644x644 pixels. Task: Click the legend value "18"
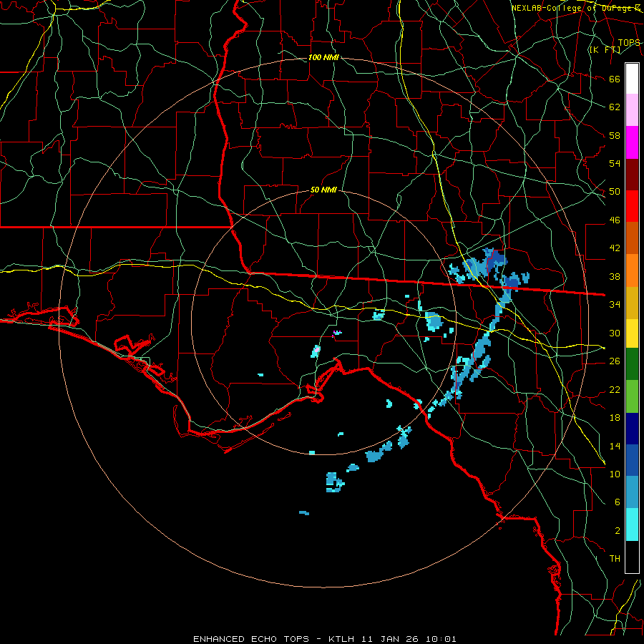[615, 418]
